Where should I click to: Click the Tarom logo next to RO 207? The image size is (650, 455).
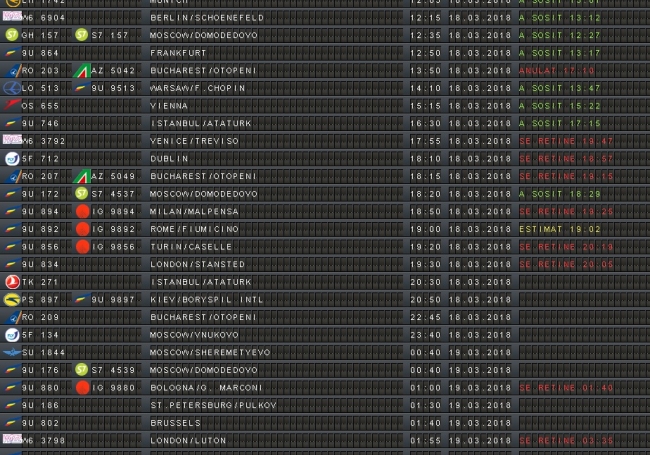coord(13,176)
